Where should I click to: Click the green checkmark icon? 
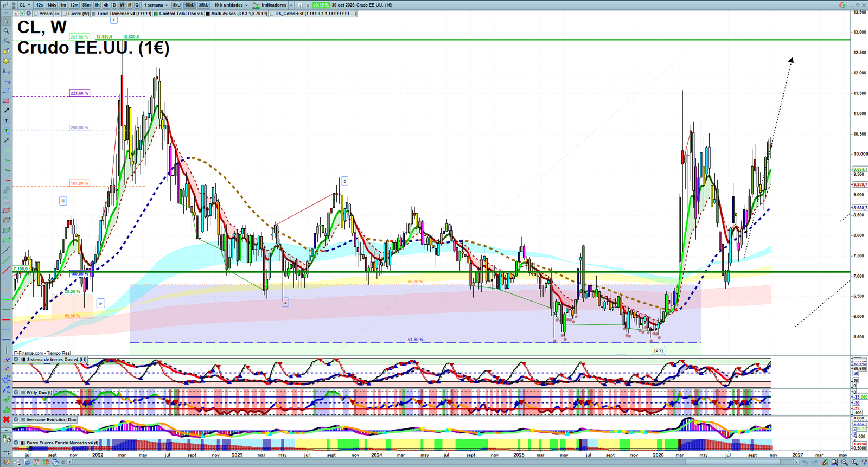[x=6, y=400]
